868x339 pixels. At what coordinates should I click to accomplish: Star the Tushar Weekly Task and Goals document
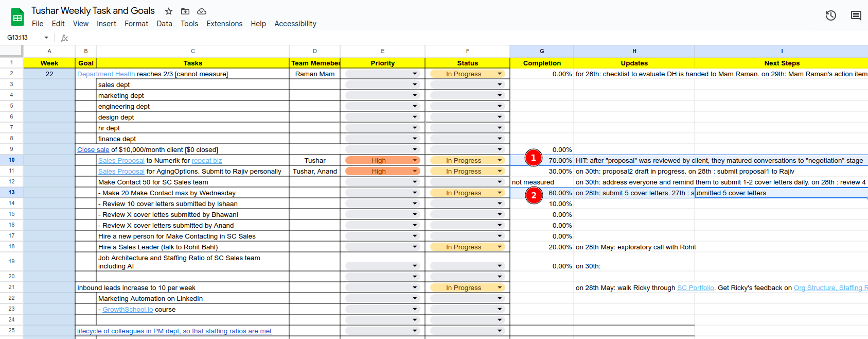(169, 11)
